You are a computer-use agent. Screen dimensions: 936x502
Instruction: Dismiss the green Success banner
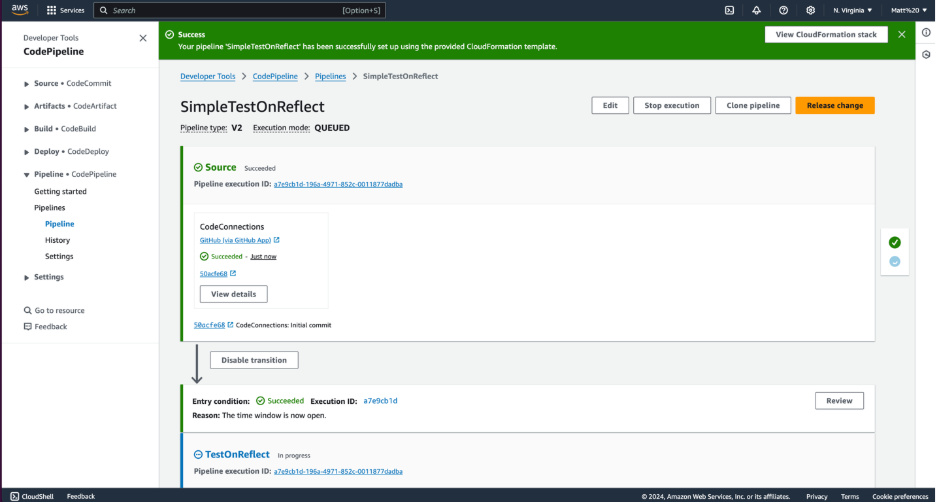tap(901, 35)
